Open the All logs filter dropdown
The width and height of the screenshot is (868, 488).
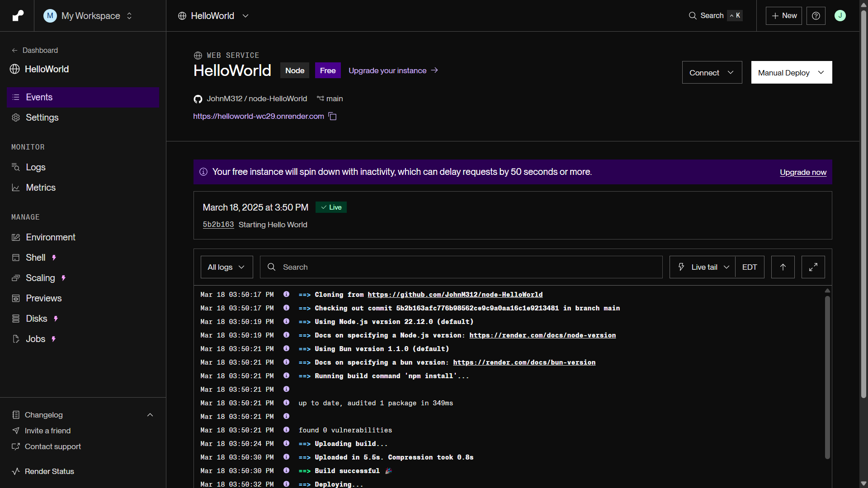227,267
